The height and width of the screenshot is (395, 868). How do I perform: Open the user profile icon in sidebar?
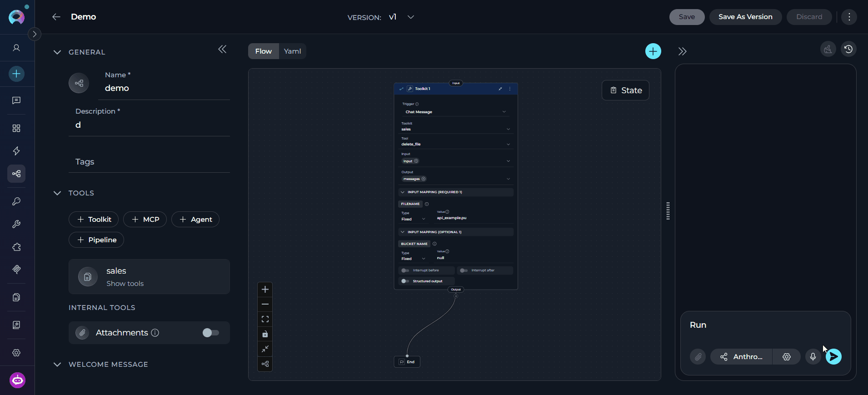(16, 48)
